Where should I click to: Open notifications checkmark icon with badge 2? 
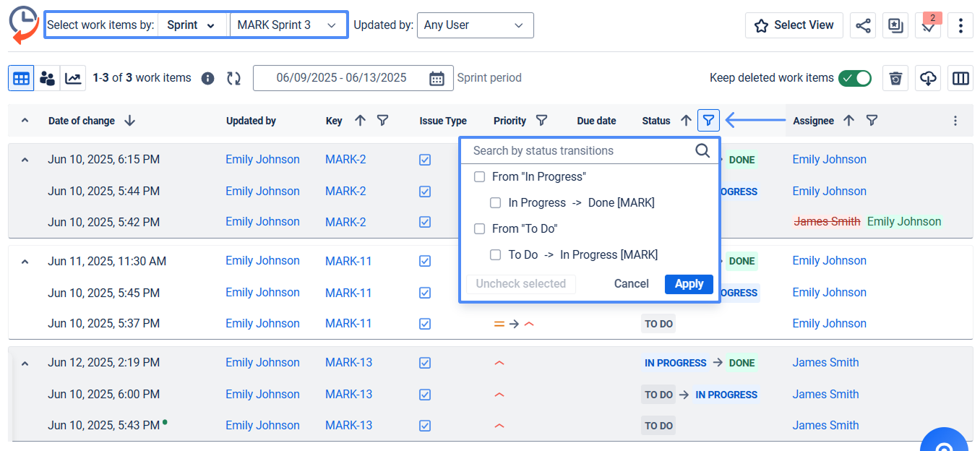click(928, 25)
